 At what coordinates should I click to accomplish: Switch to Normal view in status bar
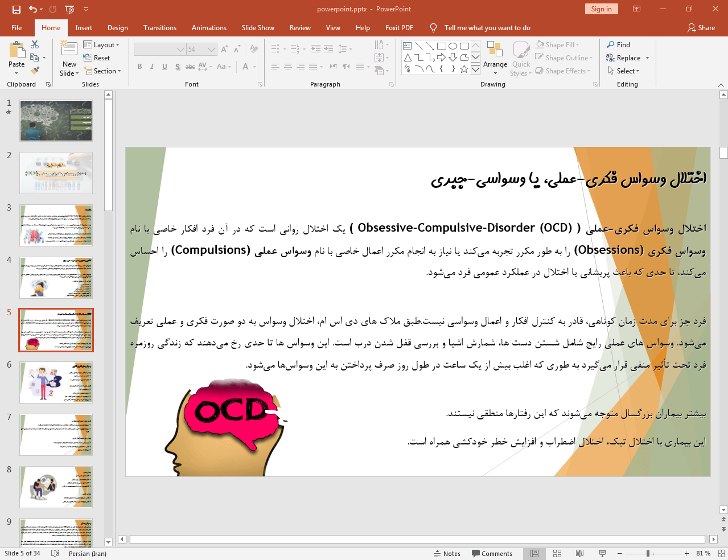[534, 554]
